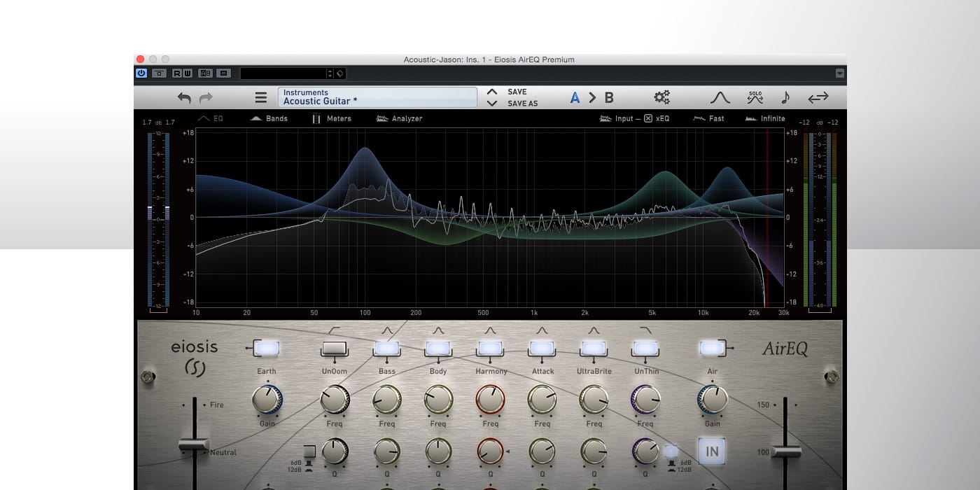Show the Meters display option
Screen dimensions: 980x490
coord(332,118)
